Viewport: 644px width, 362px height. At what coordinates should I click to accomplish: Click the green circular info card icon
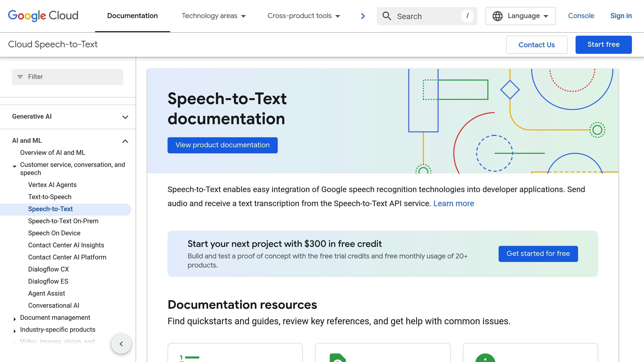[485, 358]
